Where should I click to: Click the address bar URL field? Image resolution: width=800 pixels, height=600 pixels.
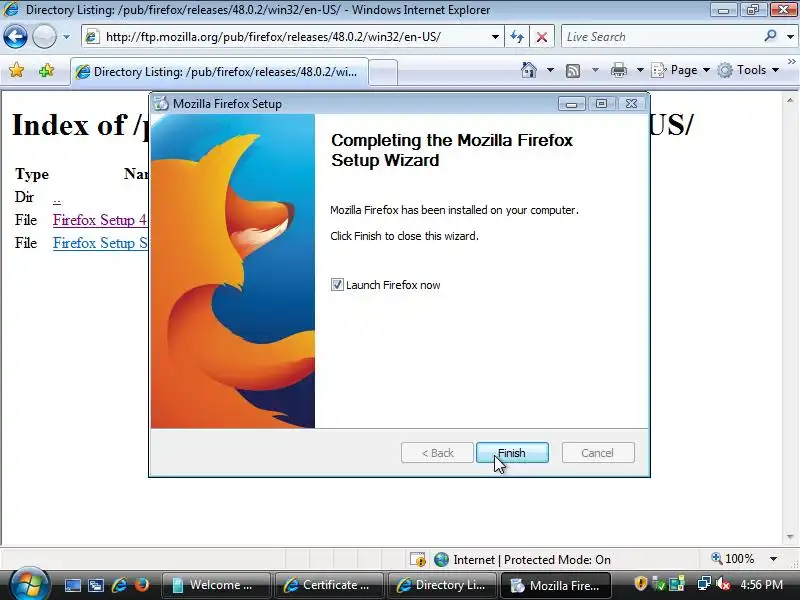pyautogui.click(x=291, y=37)
